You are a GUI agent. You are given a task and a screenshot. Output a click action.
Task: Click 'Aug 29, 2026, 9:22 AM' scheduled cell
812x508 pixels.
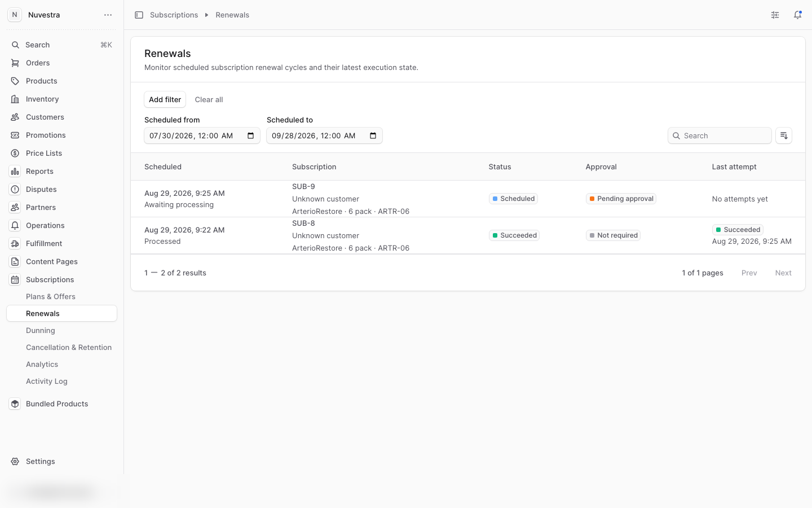[184, 230]
